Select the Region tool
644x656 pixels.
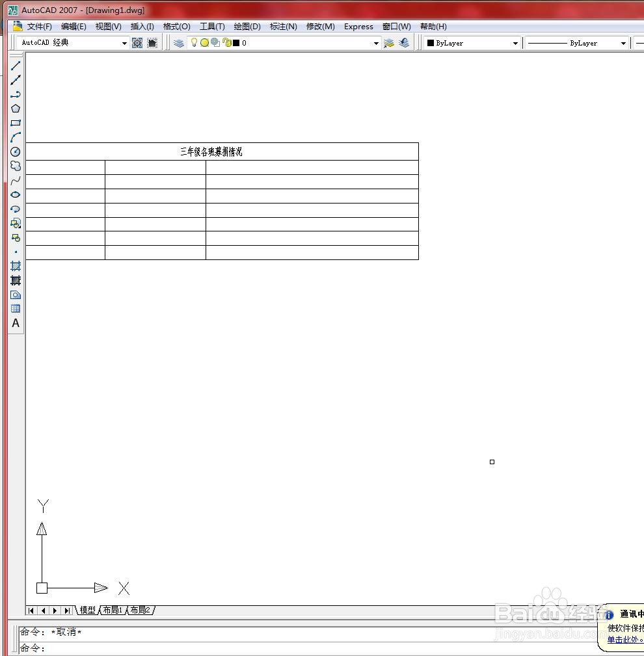[16, 295]
